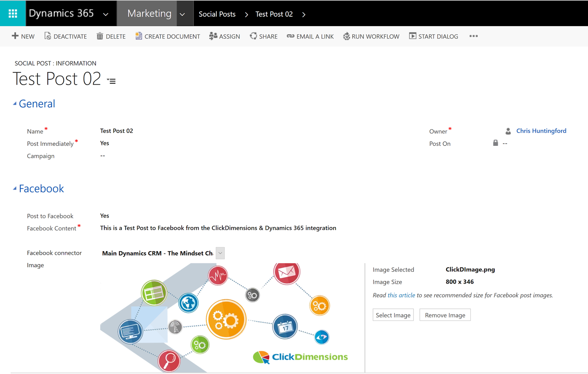The height and width of the screenshot is (374, 588).
Task: Click the Assign people icon
Action: (x=213, y=36)
